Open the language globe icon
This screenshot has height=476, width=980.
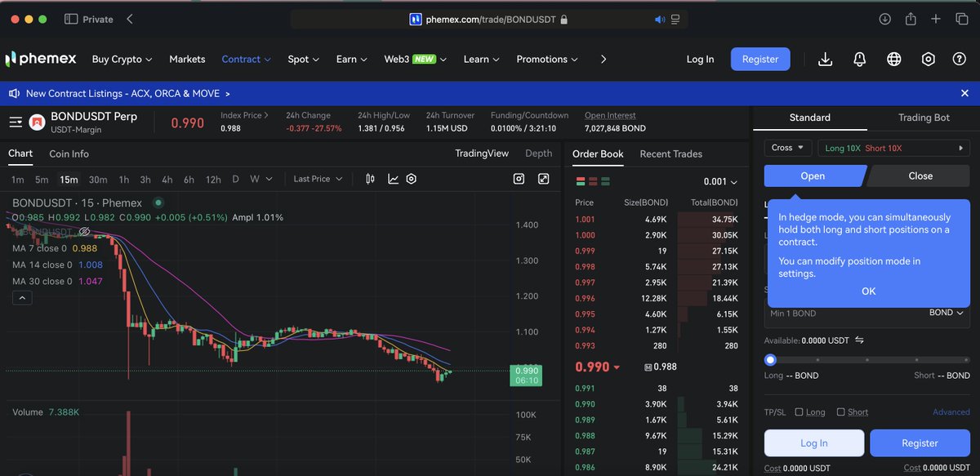tap(894, 60)
